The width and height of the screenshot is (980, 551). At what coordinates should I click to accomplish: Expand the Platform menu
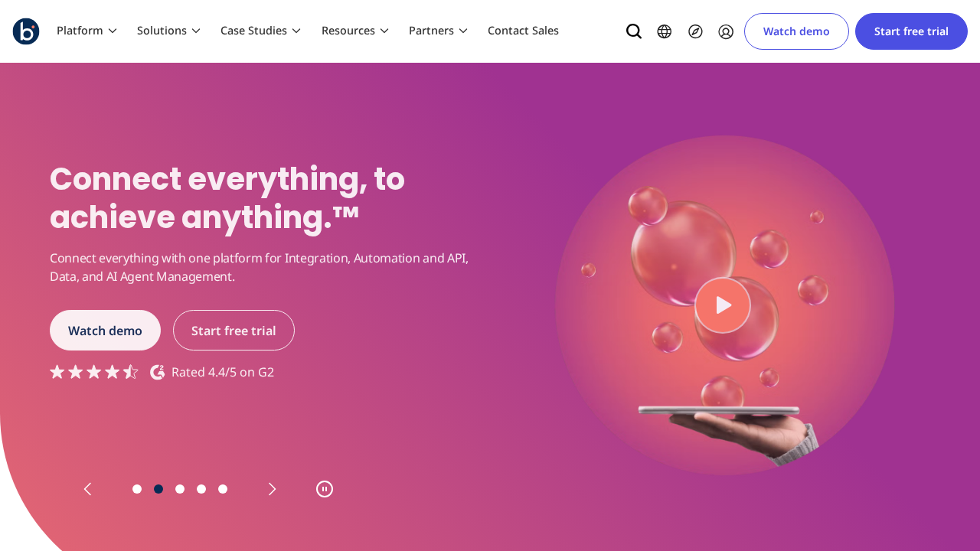pos(87,31)
